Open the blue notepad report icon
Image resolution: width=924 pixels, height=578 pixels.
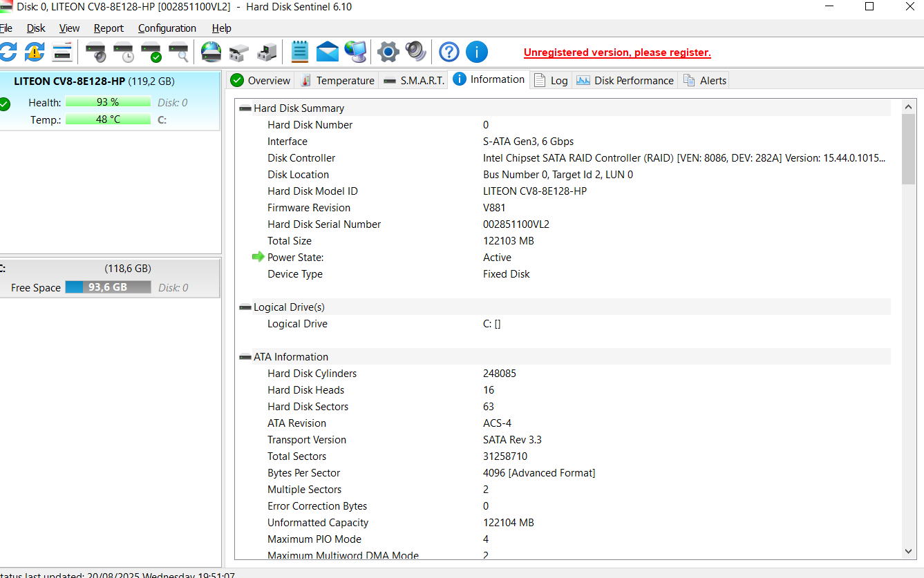(x=299, y=52)
